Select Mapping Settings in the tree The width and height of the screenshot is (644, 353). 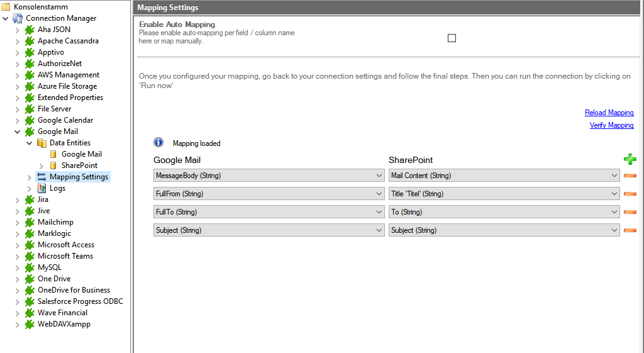coord(79,177)
